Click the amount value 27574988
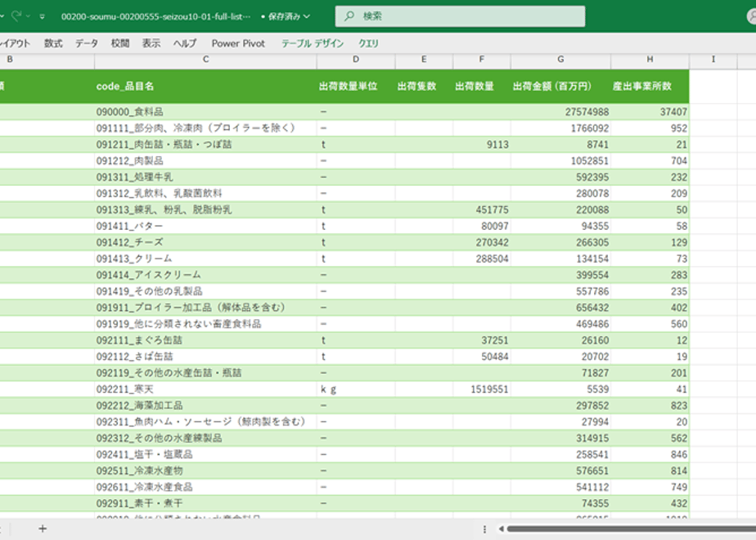Screen dimensions: 756x540 (587, 112)
